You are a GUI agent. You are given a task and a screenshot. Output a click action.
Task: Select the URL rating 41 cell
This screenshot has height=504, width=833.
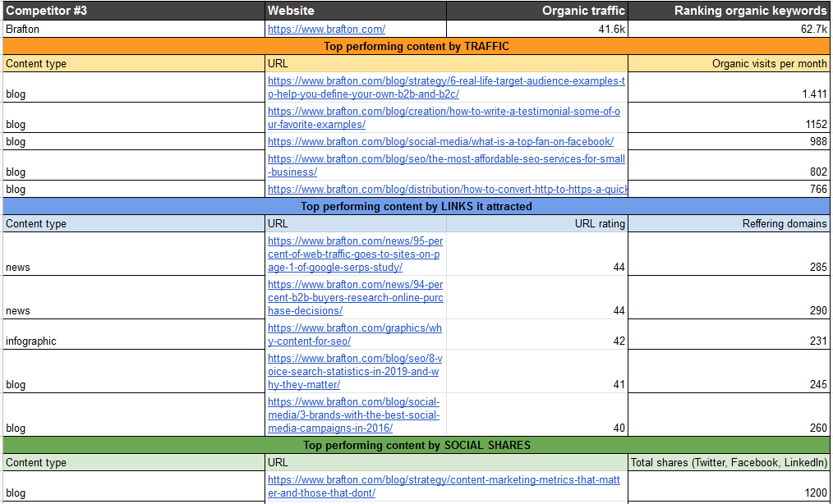tap(537, 371)
